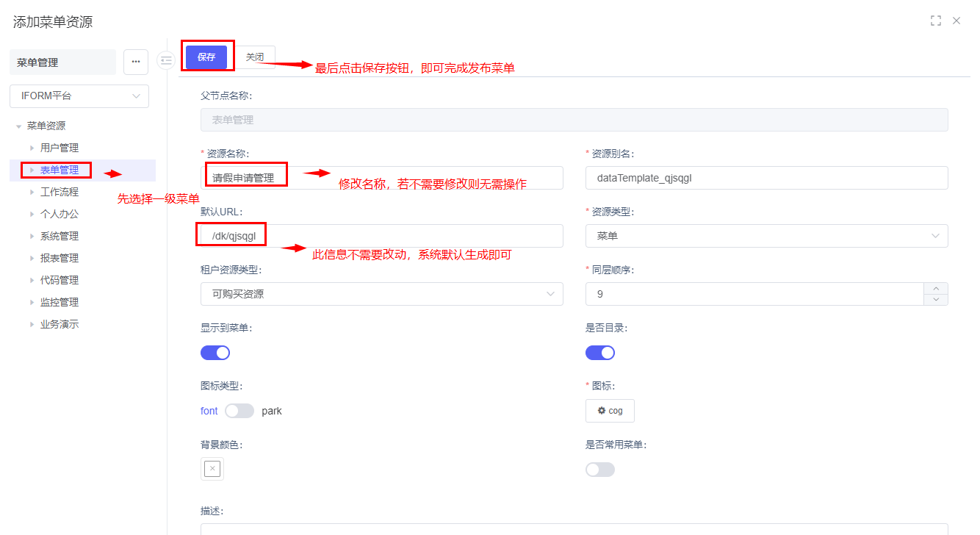Click the cog icon picker button
The width and height of the screenshot is (980, 535).
click(x=610, y=411)
